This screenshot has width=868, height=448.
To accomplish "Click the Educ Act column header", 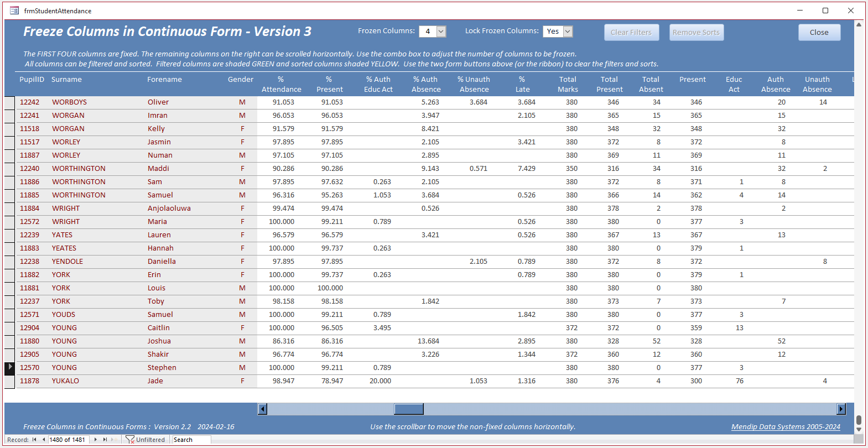I will [734, 85].
